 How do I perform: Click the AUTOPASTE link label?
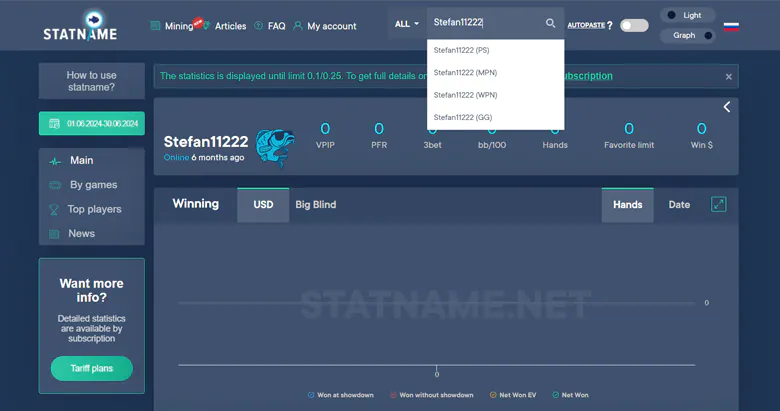tap(586, 25)
